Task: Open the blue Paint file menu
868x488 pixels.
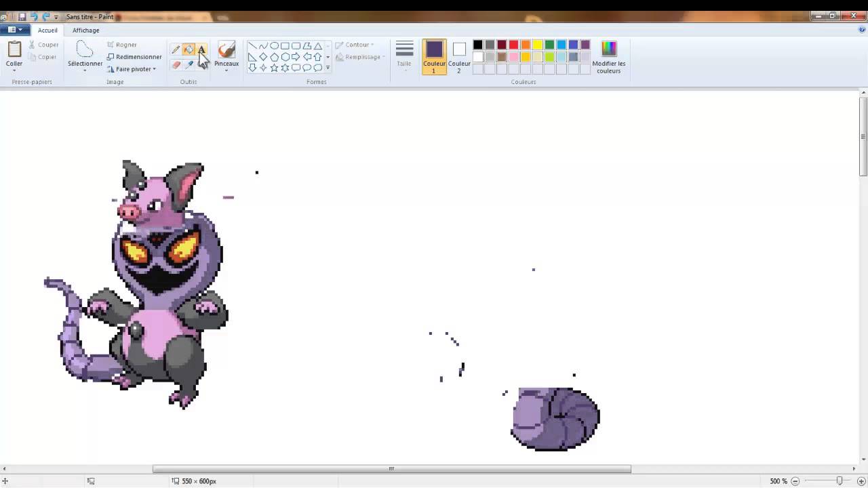Action: pyautogui.click(x=14, y=30)
